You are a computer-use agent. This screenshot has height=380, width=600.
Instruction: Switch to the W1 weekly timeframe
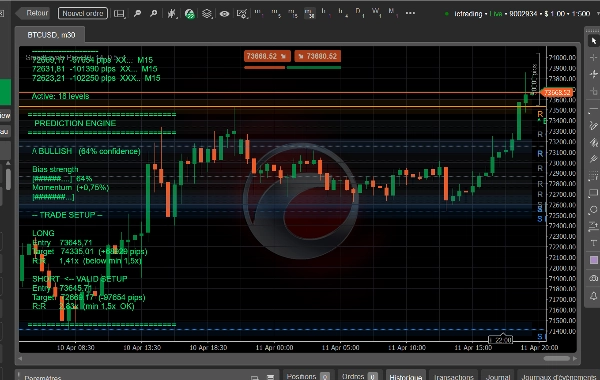376,12
